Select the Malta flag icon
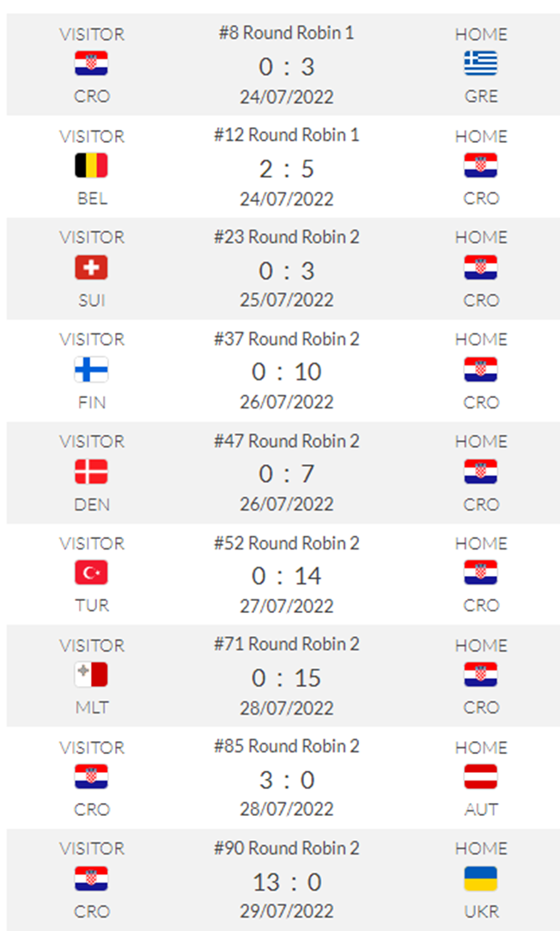560x931 pixels. click(91, 675)
